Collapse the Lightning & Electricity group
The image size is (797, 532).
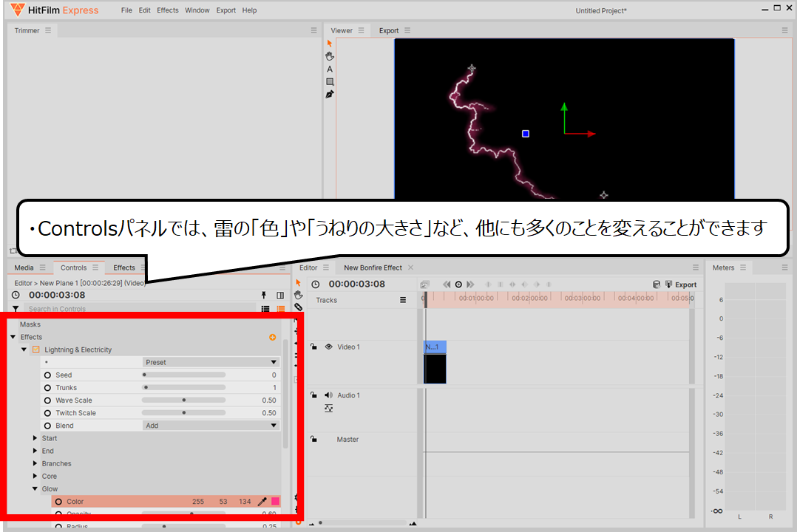tap(24, 349)
